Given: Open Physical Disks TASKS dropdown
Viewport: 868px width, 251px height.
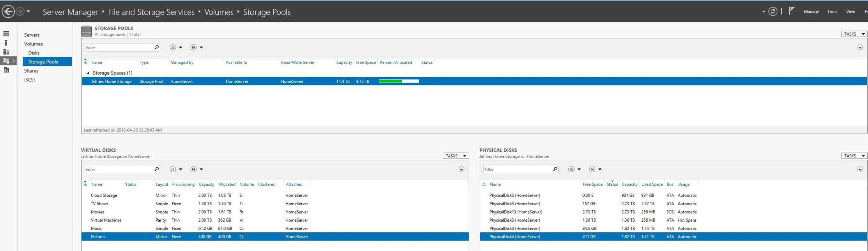Looking at the screenshot, I should coord(854,156).
